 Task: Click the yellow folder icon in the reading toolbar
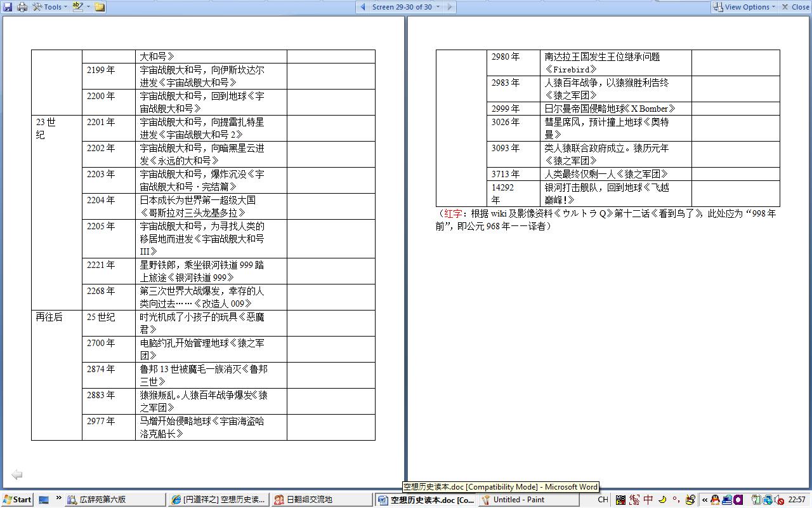(x=100, y=7)
